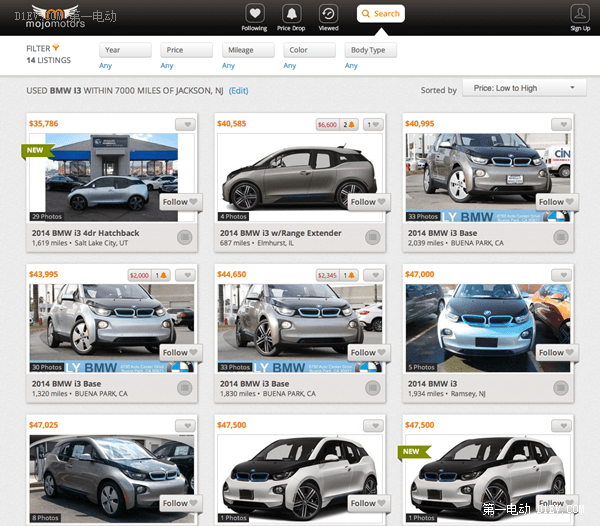600x526 pixels.
Task: Open the Year filter dropdown
Action: [126, 50]
